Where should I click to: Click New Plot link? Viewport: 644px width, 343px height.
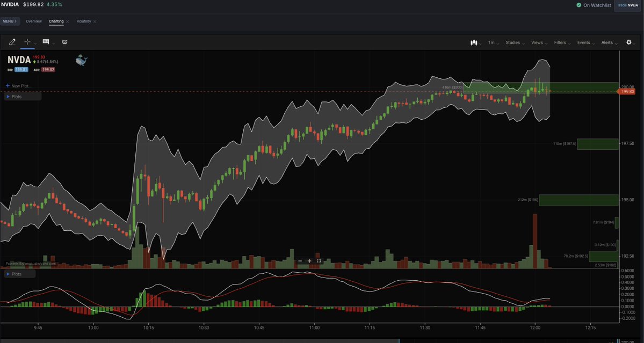point(19,86)
